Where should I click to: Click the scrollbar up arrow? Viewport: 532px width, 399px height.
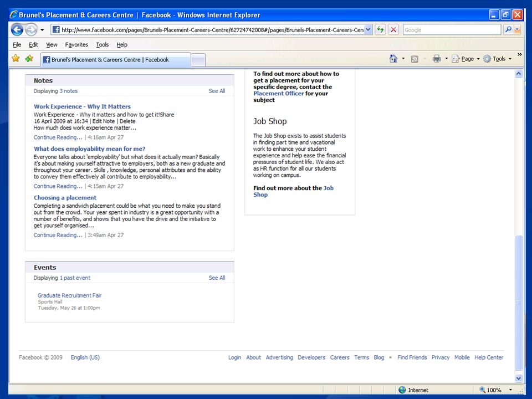tap(519, 74)
